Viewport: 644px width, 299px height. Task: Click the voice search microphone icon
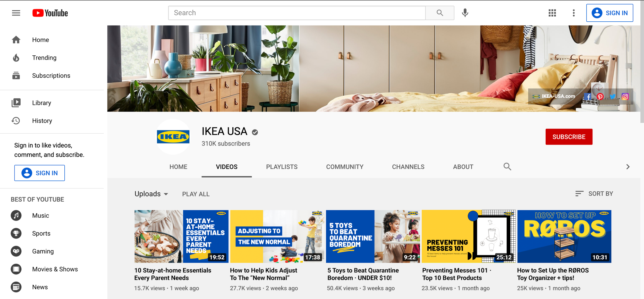click(x=465, y=13)
